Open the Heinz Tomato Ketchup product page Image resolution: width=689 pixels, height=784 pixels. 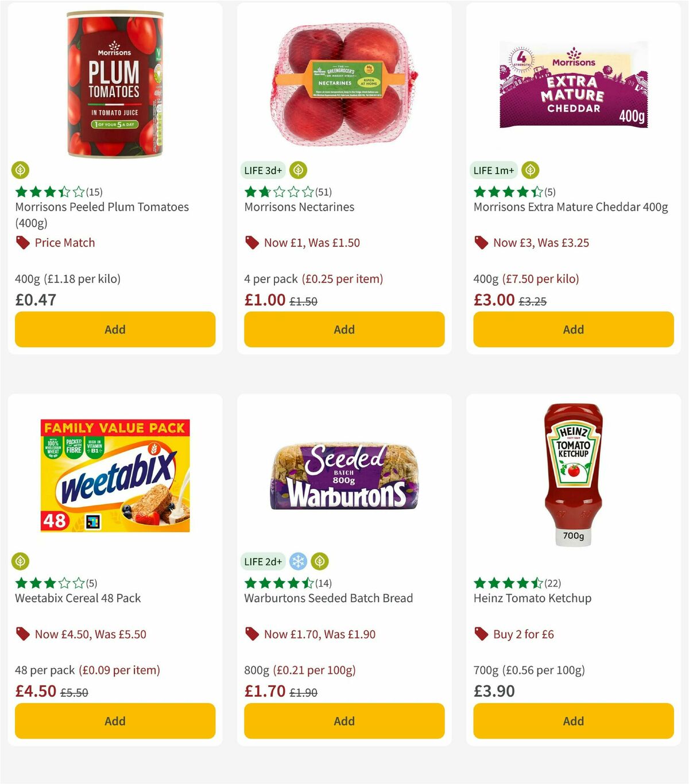[532, 598]
